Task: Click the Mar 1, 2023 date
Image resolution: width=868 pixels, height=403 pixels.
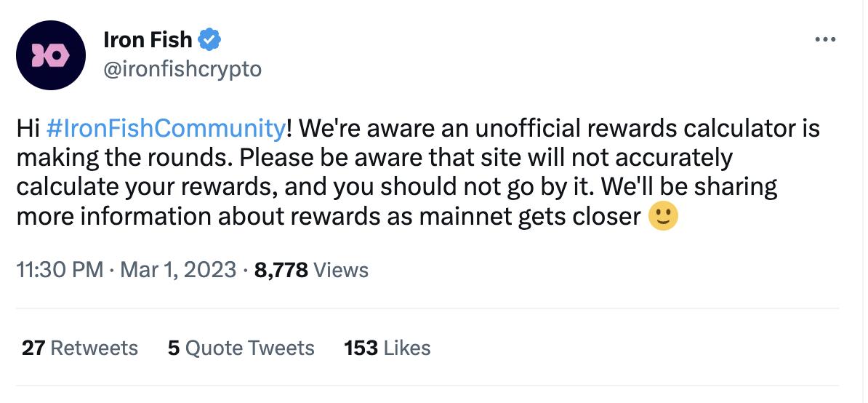Action: coord(178,270)
